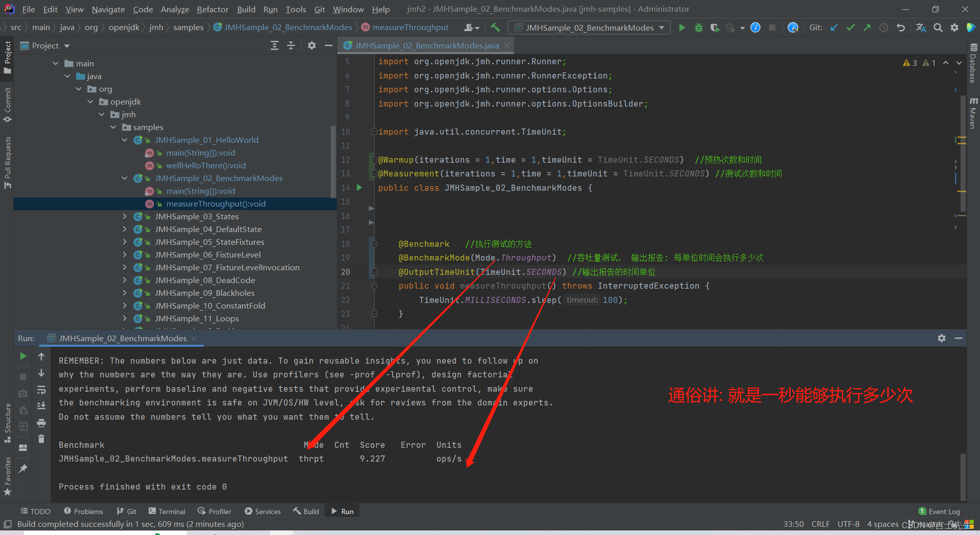Click Git update project arrow

pyautogui.click(x=834, y=28)
